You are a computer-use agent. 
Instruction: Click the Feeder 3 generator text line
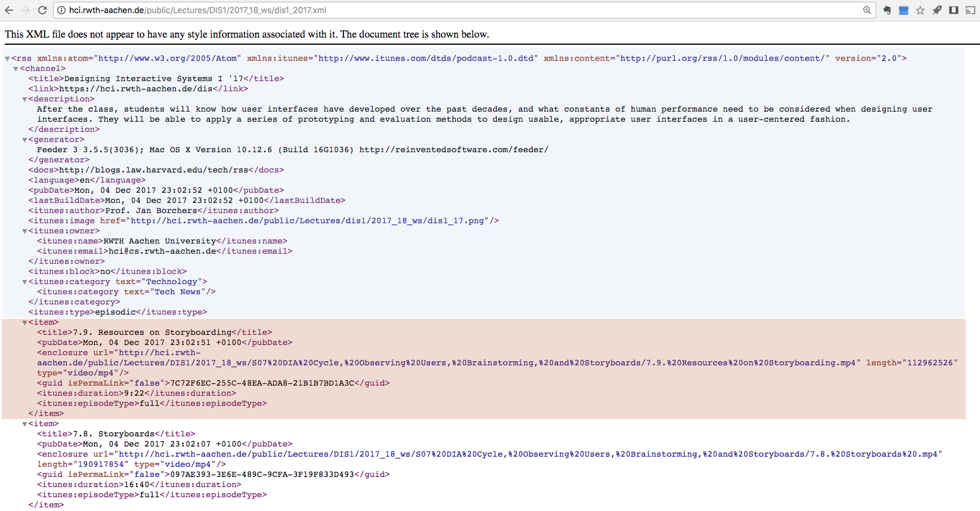click(292, 150)
